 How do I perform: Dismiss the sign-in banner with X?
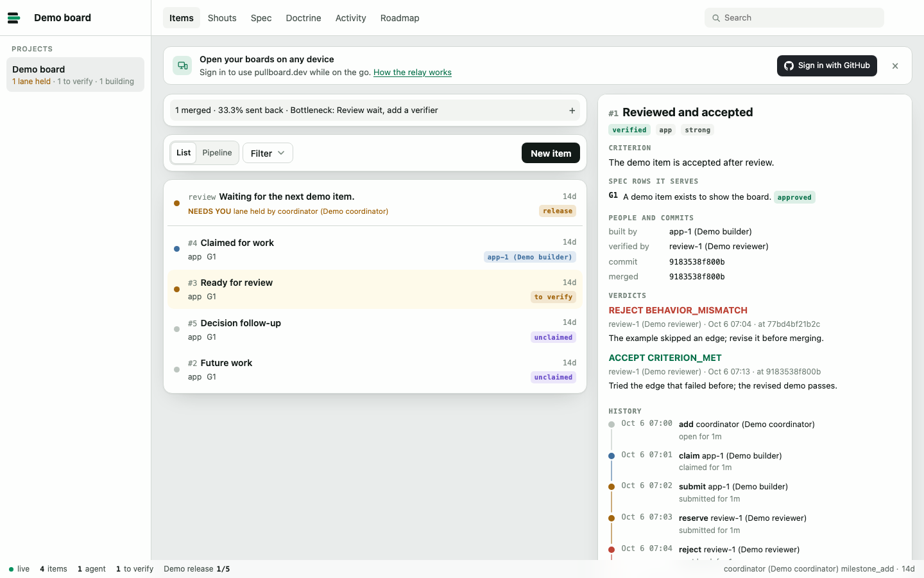tap(895, 66)
